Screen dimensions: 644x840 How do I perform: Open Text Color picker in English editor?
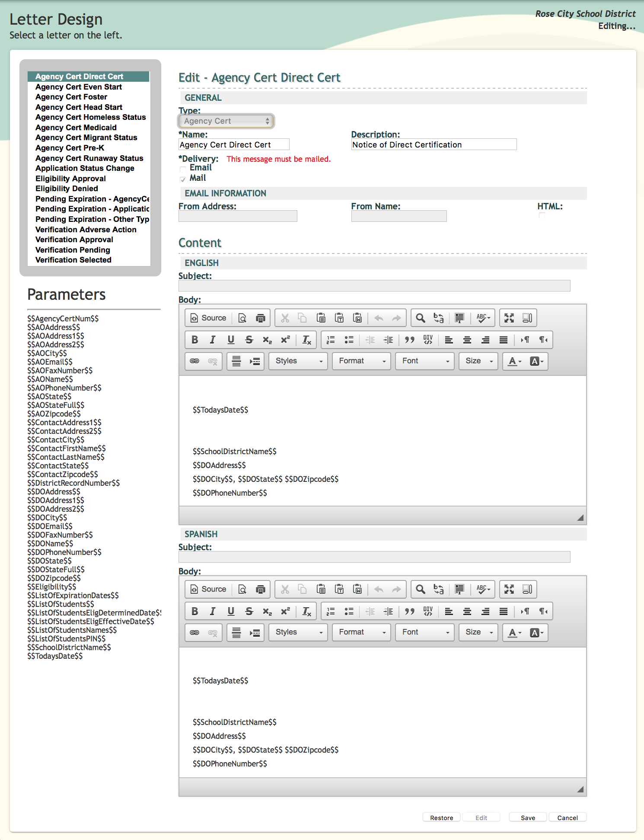(x=514, y=361)
